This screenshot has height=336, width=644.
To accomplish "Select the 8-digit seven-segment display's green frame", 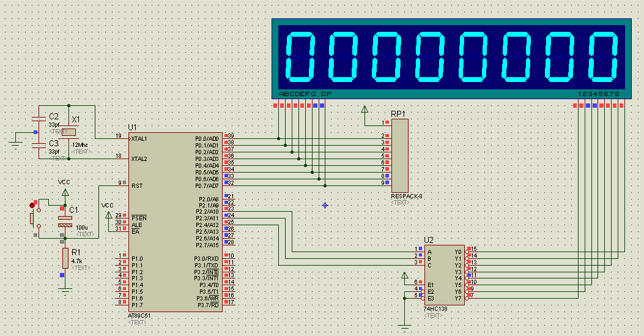I will pos(452,58).
